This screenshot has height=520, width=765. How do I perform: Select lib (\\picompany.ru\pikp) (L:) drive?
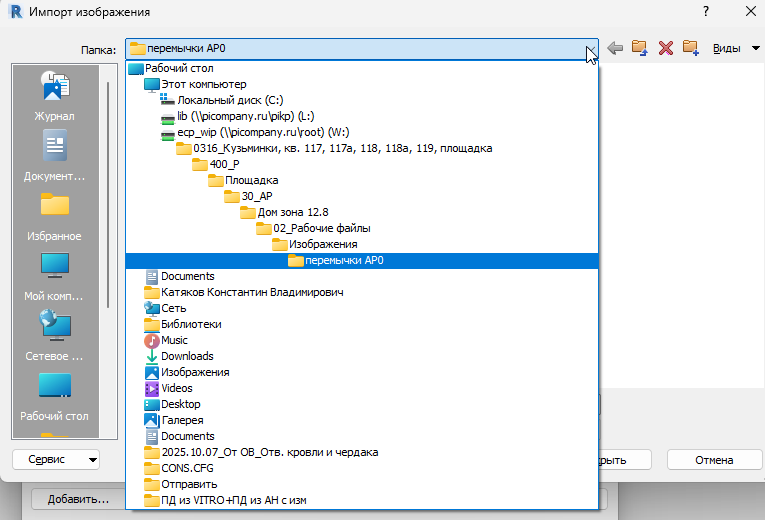[362, 117]
